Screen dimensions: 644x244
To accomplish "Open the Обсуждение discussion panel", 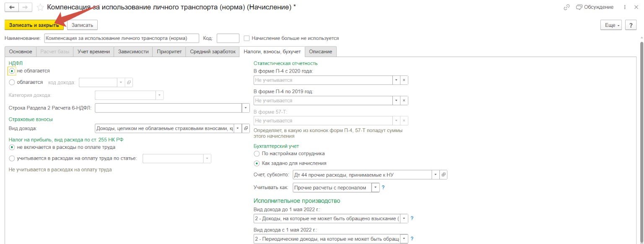I will [595, 7].
